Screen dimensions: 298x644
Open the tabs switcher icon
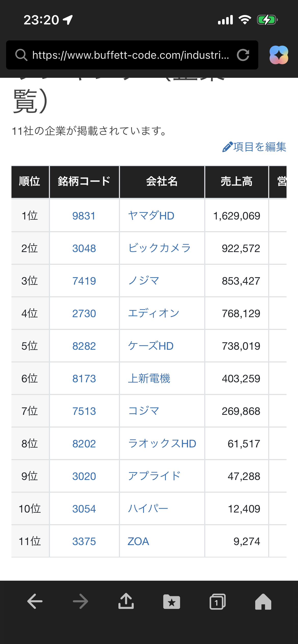[217, 602]
